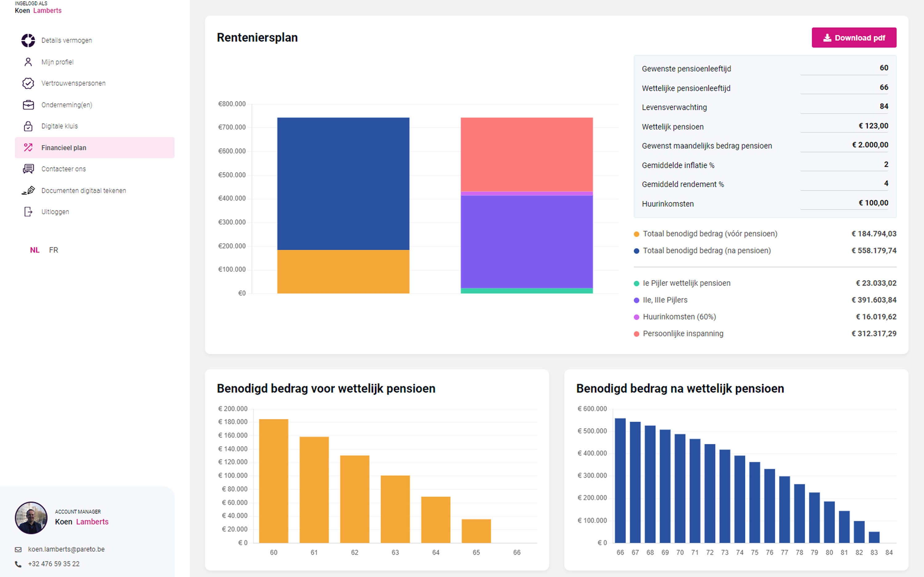The width and height of the screenshot is (924, 577).
Task: Click account manager profile photo
Action: tap(31, 518)
